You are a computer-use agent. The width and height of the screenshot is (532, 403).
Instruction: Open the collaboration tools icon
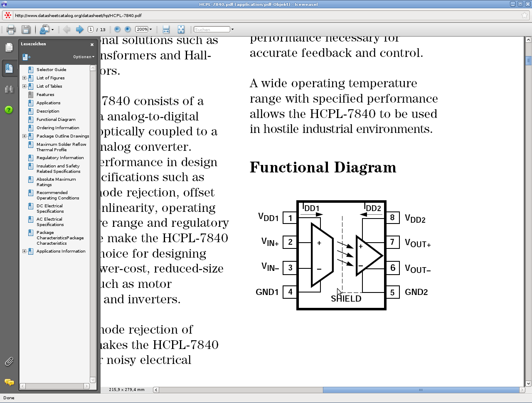click(44, 29)
